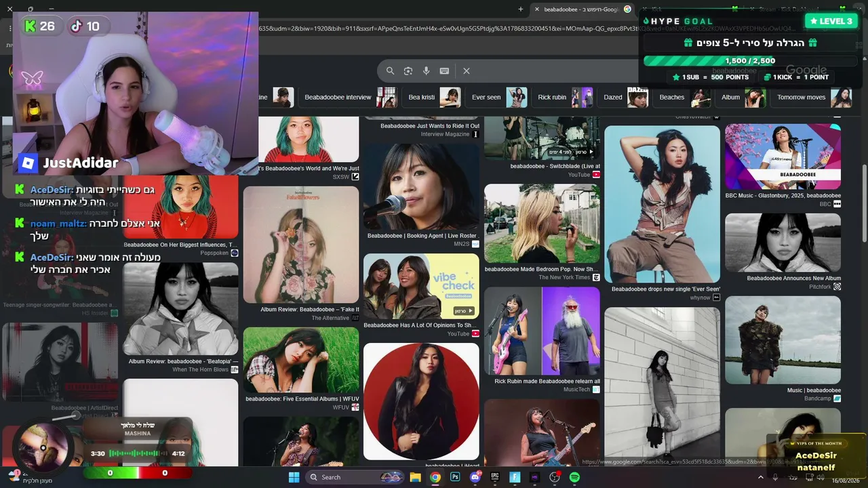Click the whynow source label

coord(705,298)
